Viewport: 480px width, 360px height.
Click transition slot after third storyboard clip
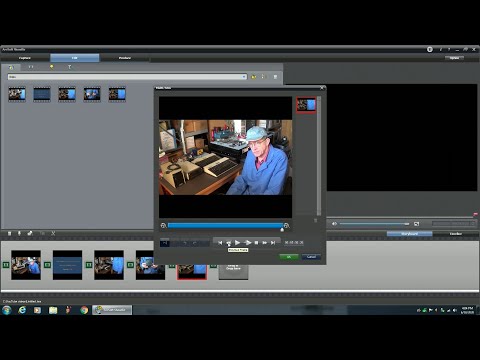(x=130, y=265)
